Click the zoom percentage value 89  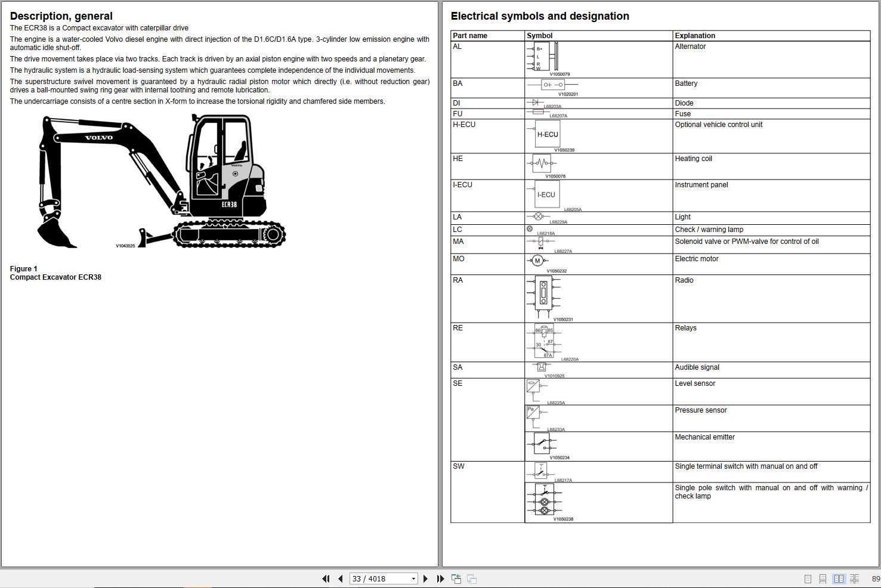click(876, 578)
